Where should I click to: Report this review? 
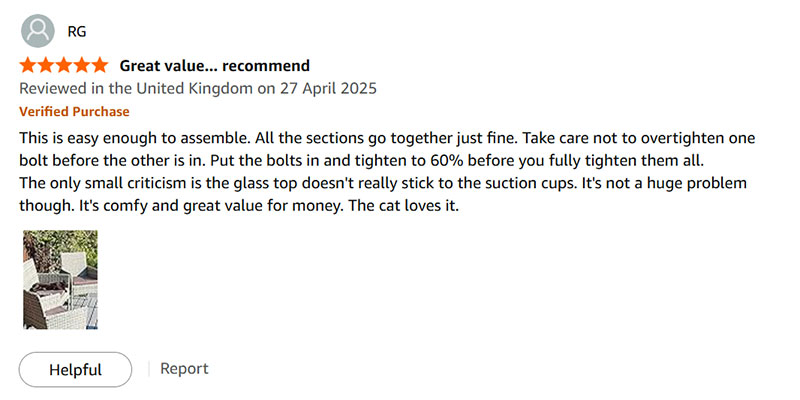184,368
